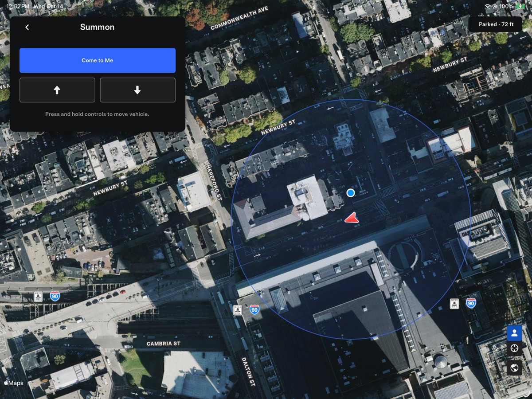
Task: Tap the Cambria St street label
Action: [164, 344]
